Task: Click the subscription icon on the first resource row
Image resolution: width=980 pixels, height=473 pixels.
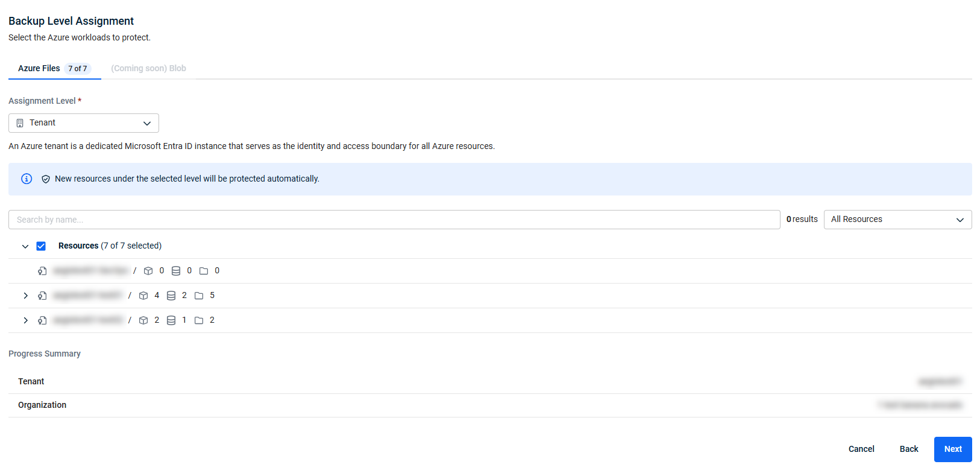Action: pyautogui.click(x=42, y=271)
